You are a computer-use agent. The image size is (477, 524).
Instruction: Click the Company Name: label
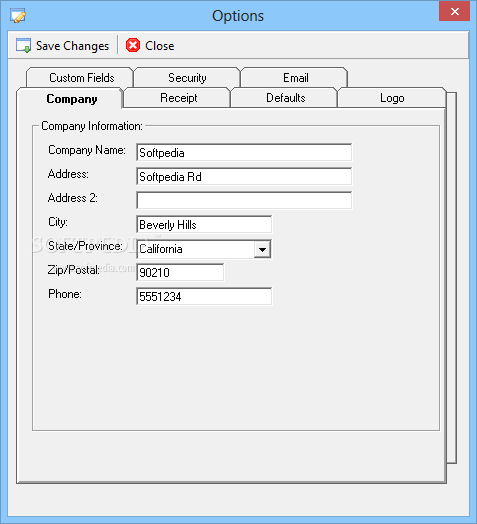pyautogui.click(x=87, y=150)
